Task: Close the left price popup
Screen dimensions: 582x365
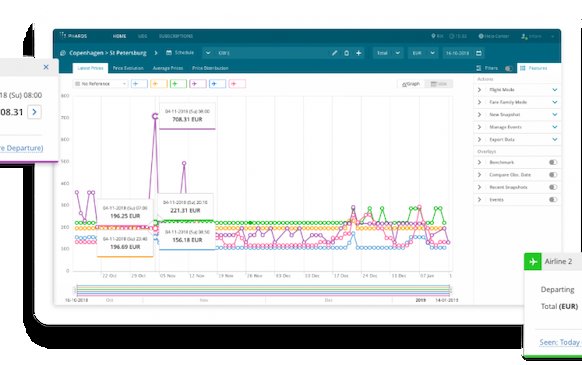Action: pyautogui.click(x=46, y=67)
